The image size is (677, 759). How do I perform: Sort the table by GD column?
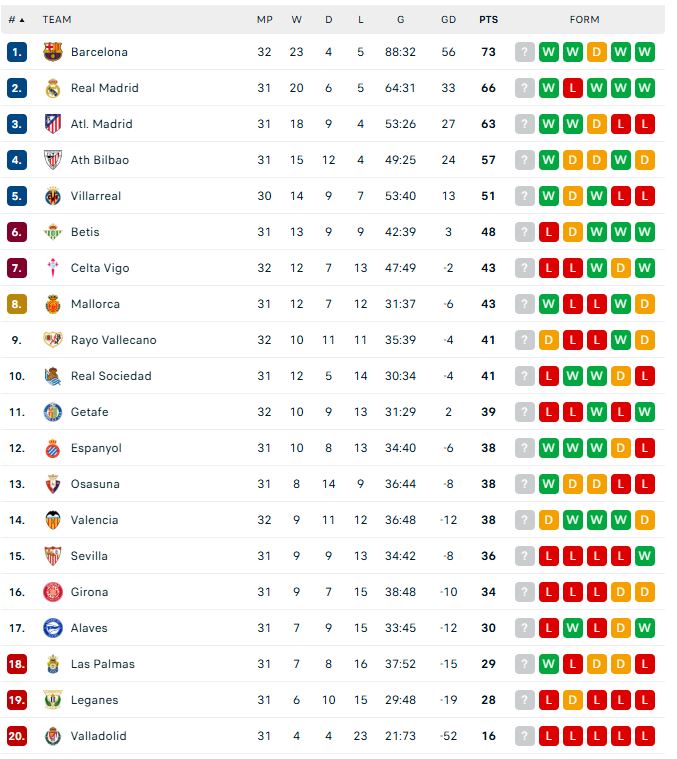[449, 20]
